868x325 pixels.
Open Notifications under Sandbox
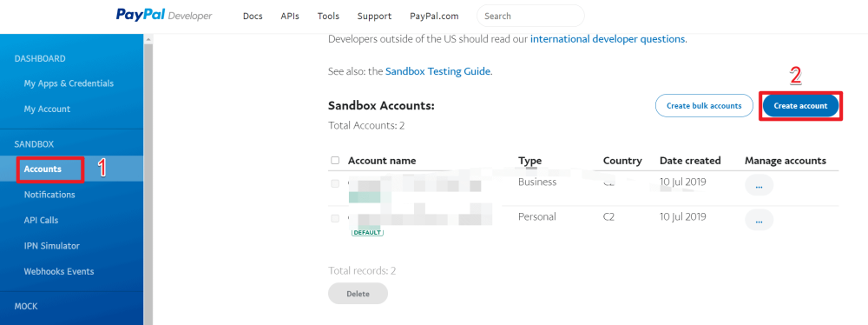click(49, 195)
